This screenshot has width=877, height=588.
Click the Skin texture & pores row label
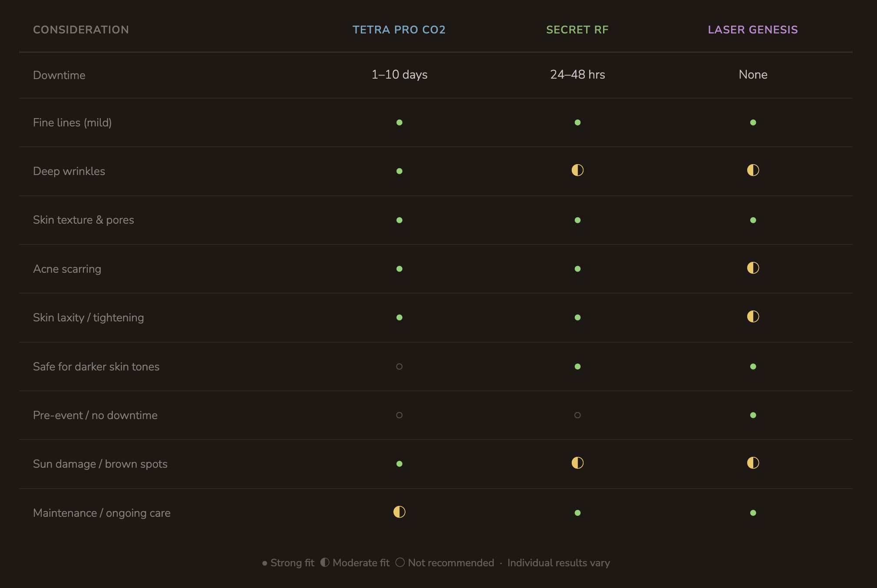[83, 220]
